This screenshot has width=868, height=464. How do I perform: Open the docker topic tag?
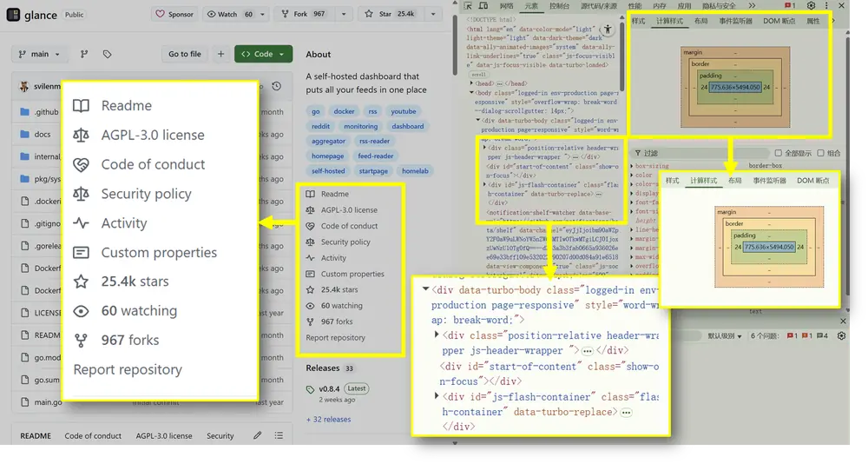[x=344, y=111]
